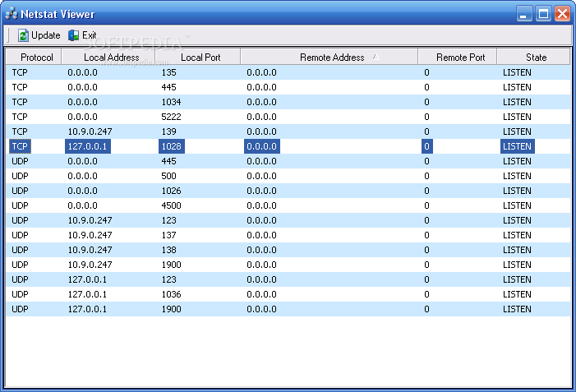This screenshot has height=392, width=576.
Task: Click the highlighted 127.0.0.1 local address
Action: point(88,146)
